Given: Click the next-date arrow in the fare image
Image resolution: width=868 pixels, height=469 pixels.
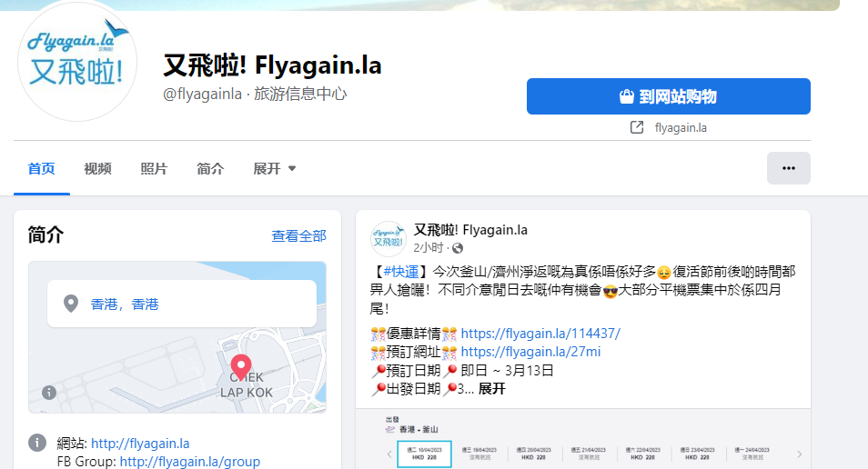Looking at the screenshot, I should [x=800, y=454].
